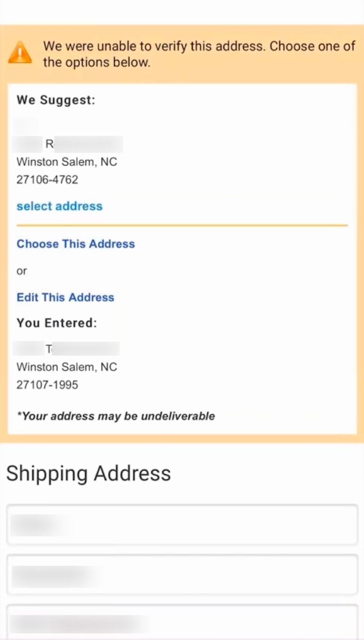Click the "Your address may be undeliverable" note
This screenshot has width=364, height=640.
(116, 416)
